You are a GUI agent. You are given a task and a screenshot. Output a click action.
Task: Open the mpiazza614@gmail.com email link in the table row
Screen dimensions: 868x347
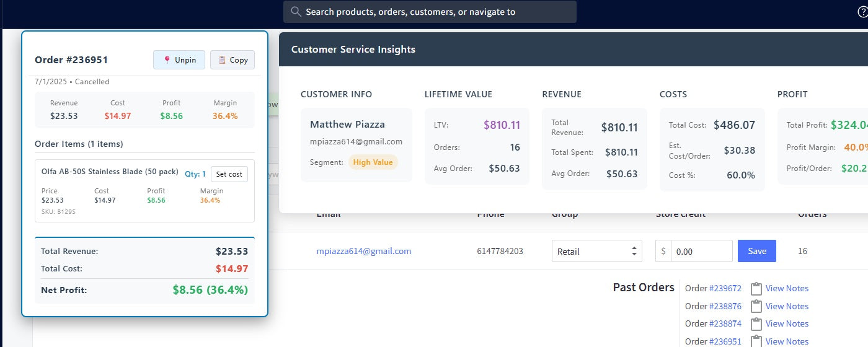point(363,251)
